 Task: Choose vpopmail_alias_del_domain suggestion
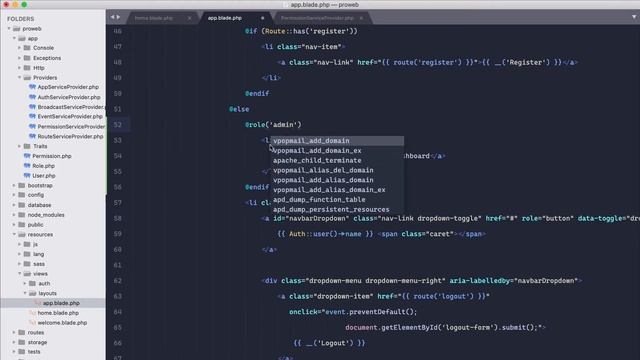[337, 170]
